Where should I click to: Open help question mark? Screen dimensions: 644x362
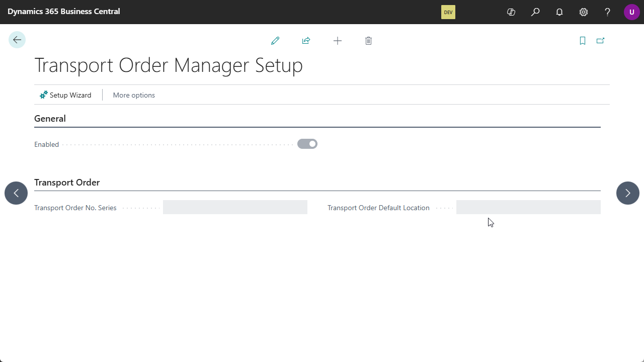point(608,12)
